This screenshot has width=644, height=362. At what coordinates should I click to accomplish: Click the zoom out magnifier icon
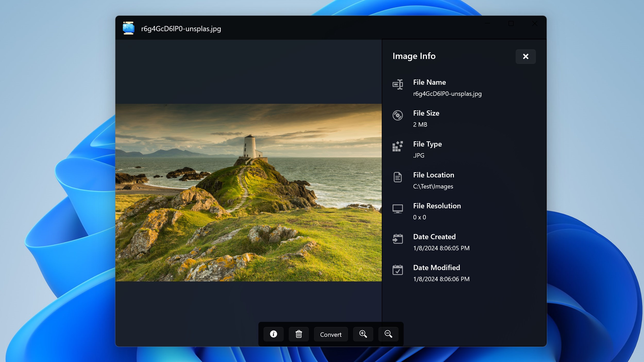388,334
